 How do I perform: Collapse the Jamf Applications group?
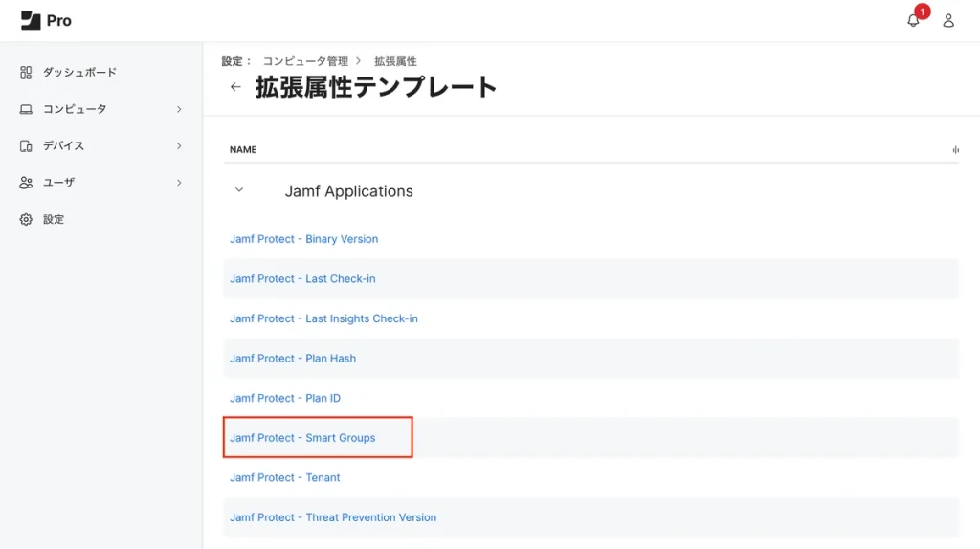coord(239,190)
